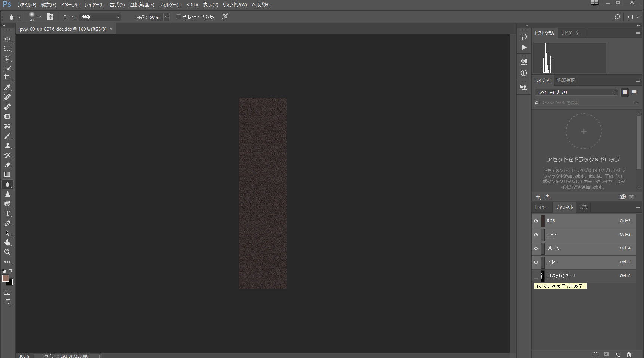This screenshot has height=358, width=644.
Task: Click the foreground color swatch
Action: (5, 279)
